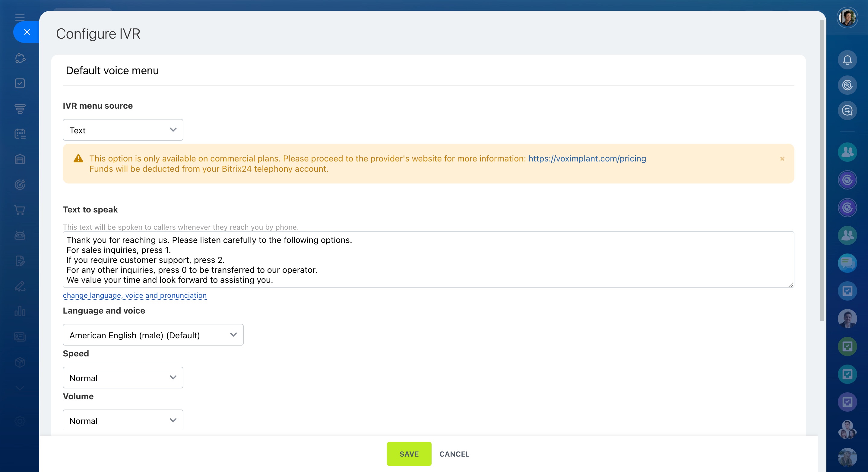The image size is (868, 472).
Task: Dismiss the commercial plans warning
Action: (x=782, y=159)
